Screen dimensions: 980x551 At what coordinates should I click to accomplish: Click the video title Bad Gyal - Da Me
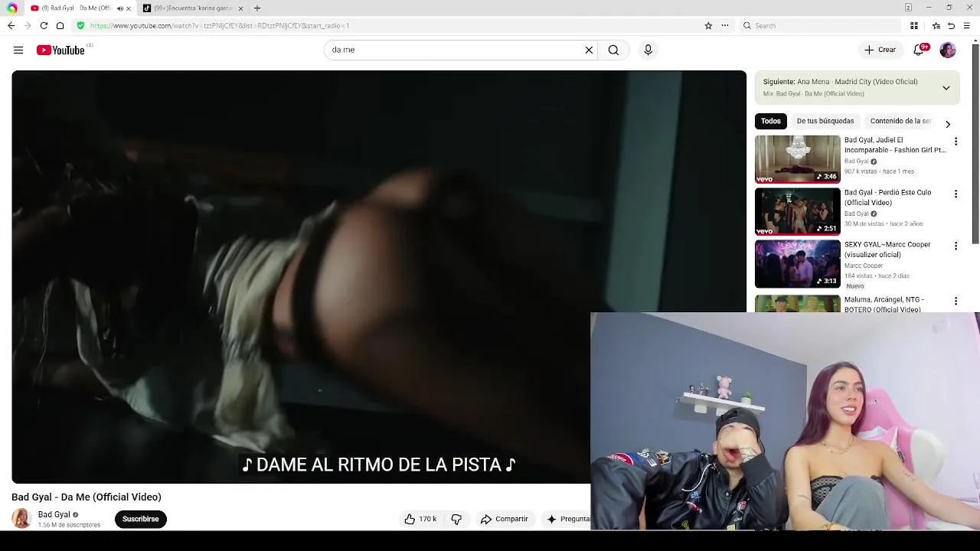point(87,497)
